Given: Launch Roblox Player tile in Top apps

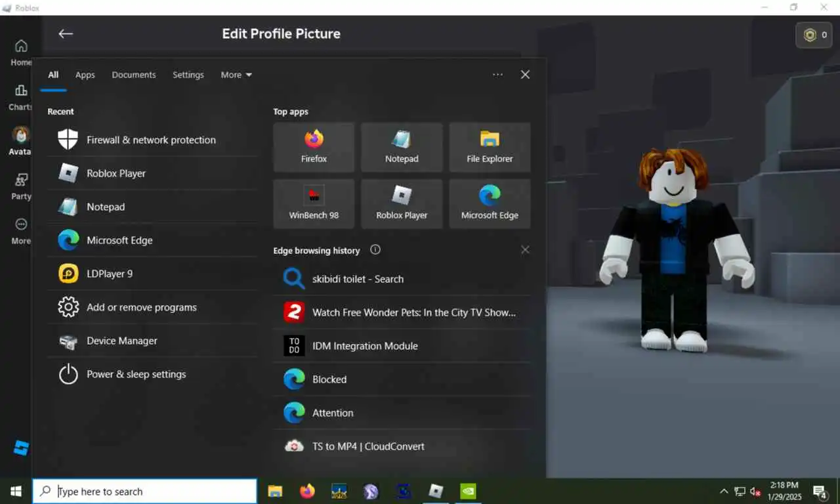Looking at the screenshot, I should click(402, 203).
